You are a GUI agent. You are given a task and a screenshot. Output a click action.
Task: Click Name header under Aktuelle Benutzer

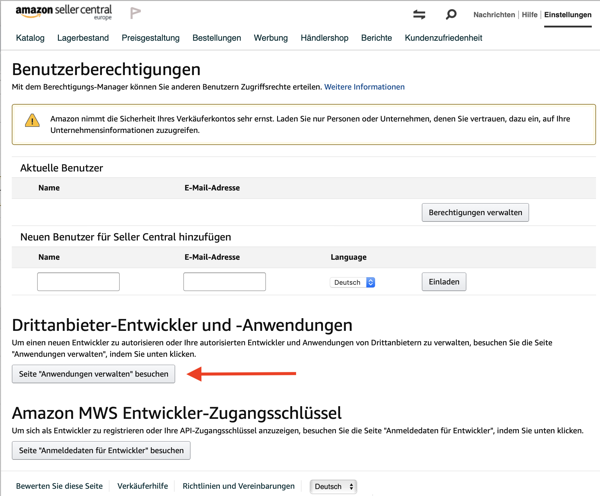click(x=49, y=188)
